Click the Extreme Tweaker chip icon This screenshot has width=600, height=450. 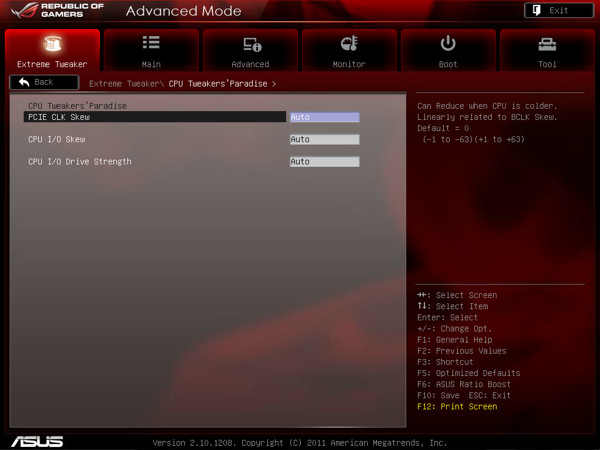[52, 44]
